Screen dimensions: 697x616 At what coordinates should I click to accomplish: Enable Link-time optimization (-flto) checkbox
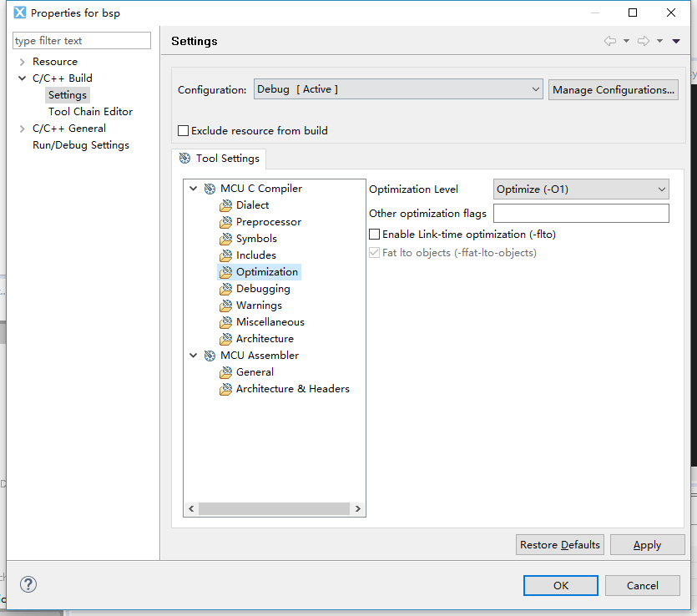click(x=375, y=235)
